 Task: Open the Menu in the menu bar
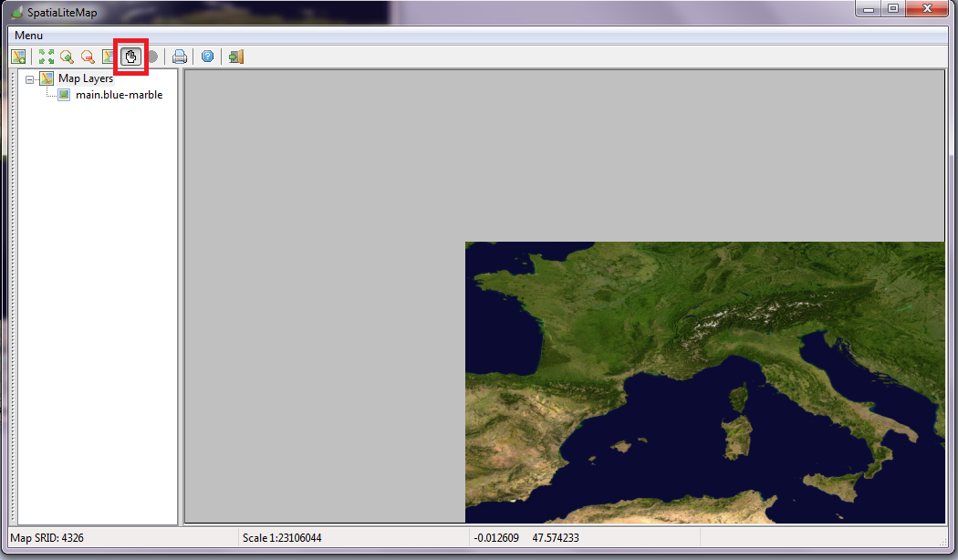coord(28,36)
